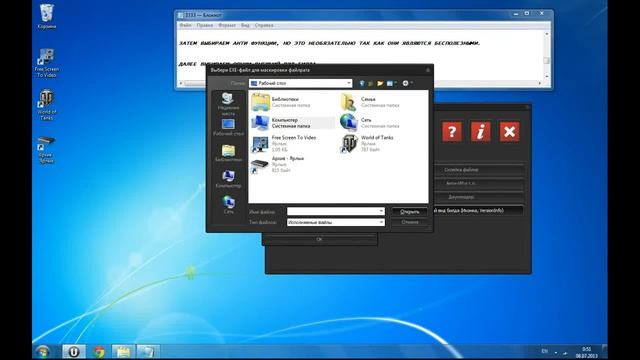Click the red info 'i' icon
640x360 pixels.
pyautogui.click(x=481, y=131)
